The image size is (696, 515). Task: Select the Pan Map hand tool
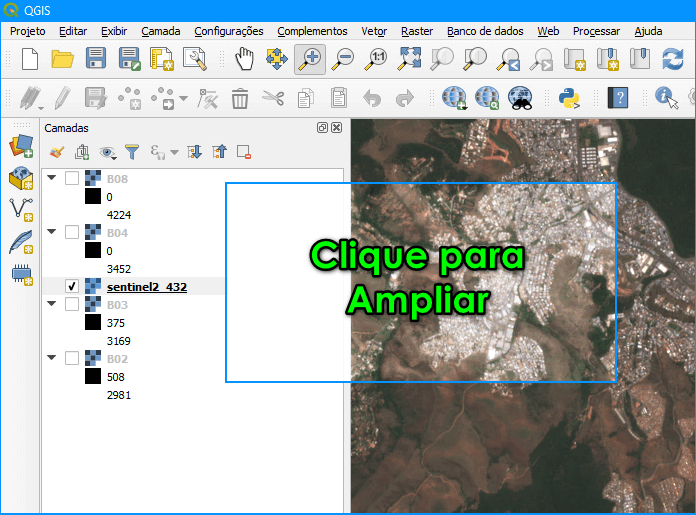(244, 59)
